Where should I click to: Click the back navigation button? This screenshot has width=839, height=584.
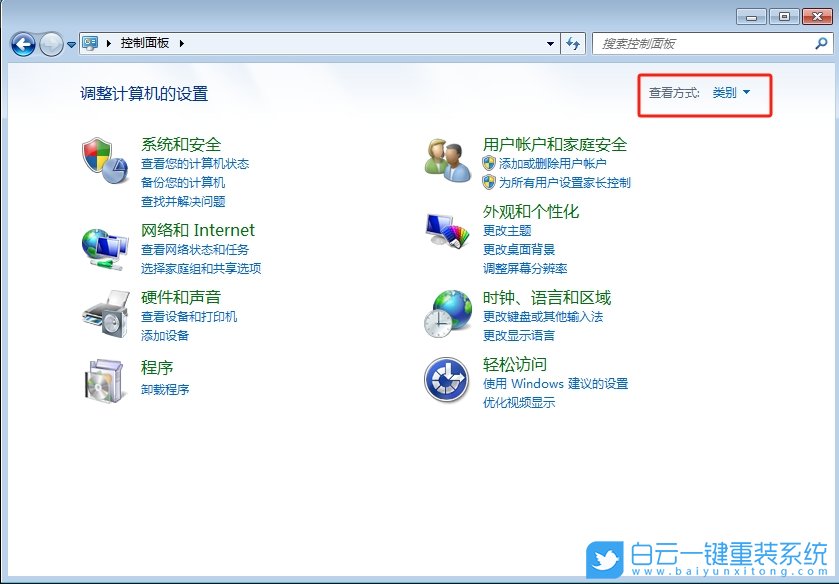point(22,44)
